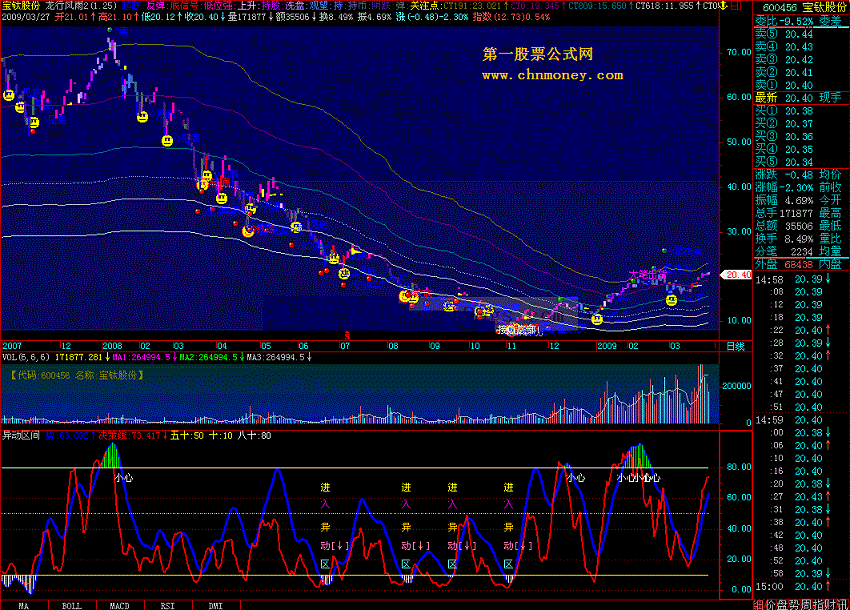850x610 pixels.
Task: Click the 涨跌 -0.48 row
Action: point(801,175)
